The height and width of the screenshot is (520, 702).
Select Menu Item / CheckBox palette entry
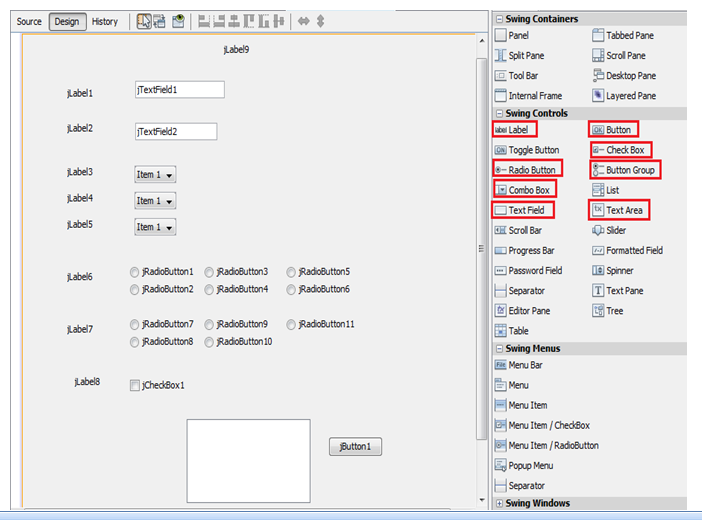[542, 425]
